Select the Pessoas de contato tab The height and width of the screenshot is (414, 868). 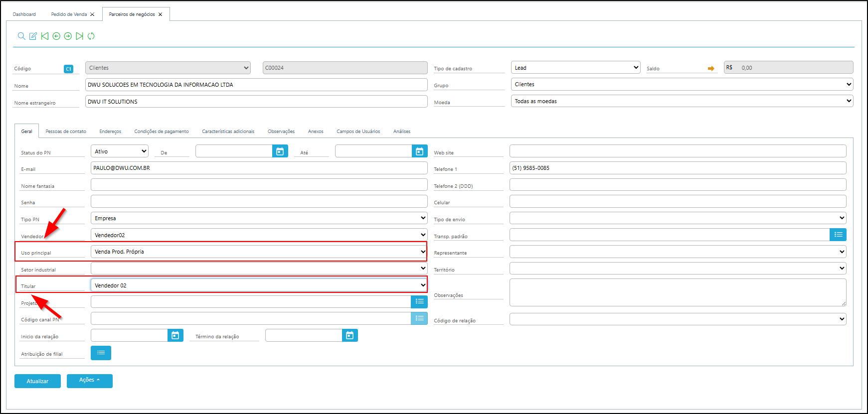66,132
